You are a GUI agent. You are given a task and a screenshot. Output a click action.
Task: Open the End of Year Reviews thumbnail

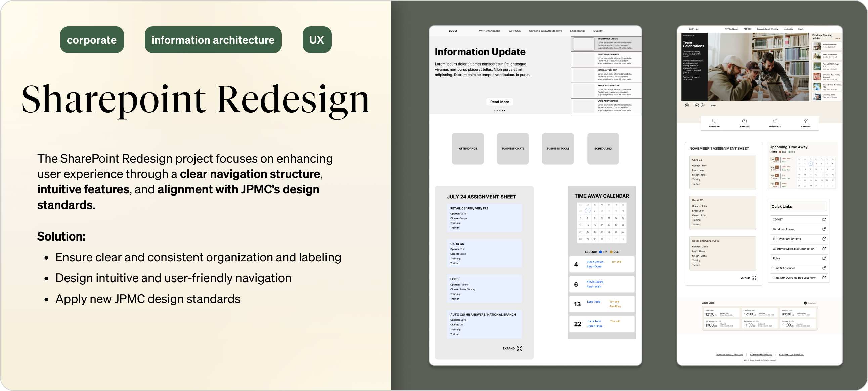pos(817,56)
